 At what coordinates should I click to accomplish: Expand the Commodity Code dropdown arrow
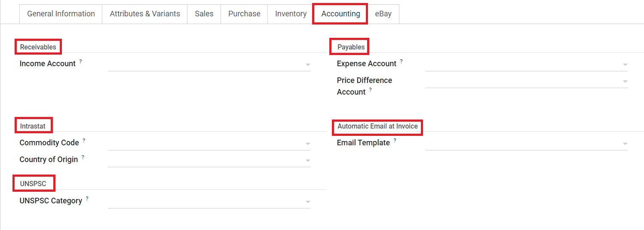coord(308,144)
